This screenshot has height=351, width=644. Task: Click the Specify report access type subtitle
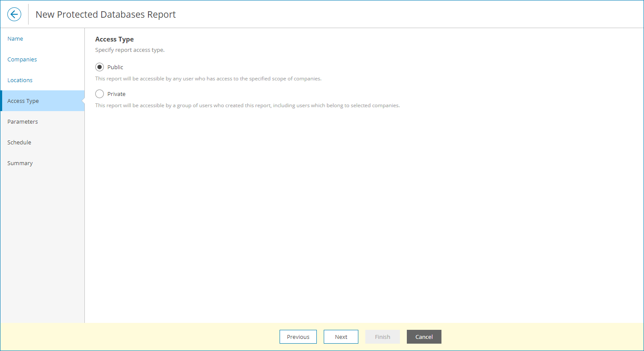coord(129,50)
